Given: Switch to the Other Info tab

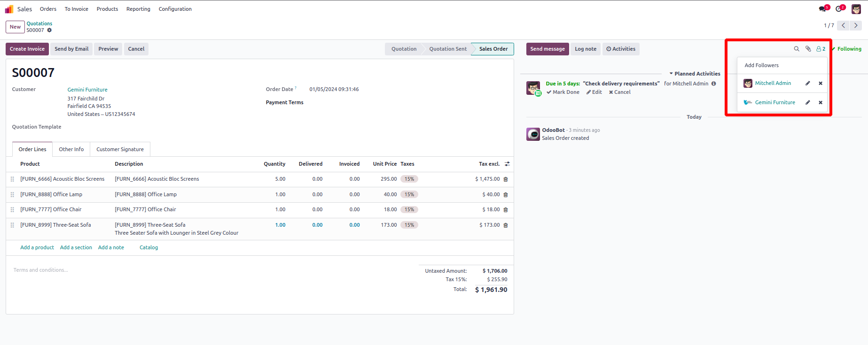Looking at the screenshot, I should 71,149.
